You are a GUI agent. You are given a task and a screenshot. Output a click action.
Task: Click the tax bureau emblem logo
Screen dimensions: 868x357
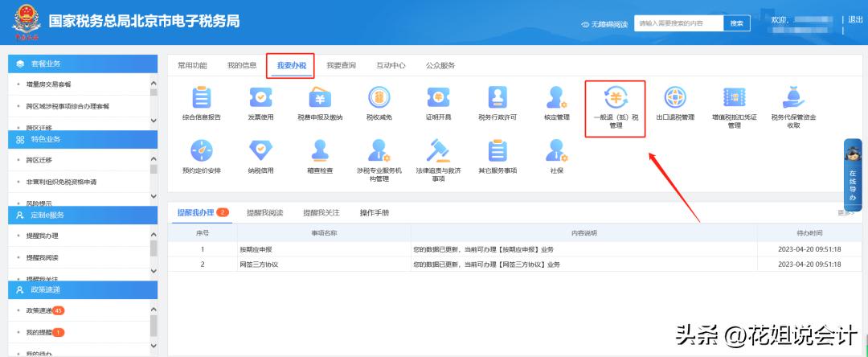point(27,23)
